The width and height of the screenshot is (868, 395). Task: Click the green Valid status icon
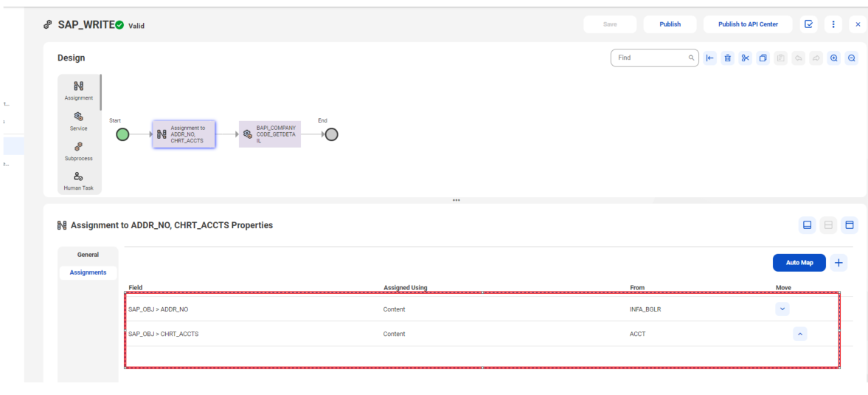pyautogui.click(x=119, y=25)
